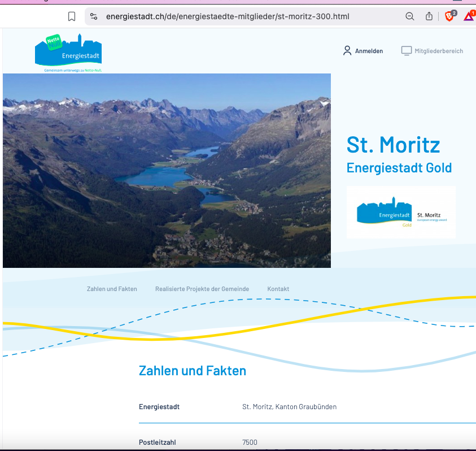Click the Energiestadt Gold subtitle text
The width and height of the screenshot is (476, 451).
point(399,168)
